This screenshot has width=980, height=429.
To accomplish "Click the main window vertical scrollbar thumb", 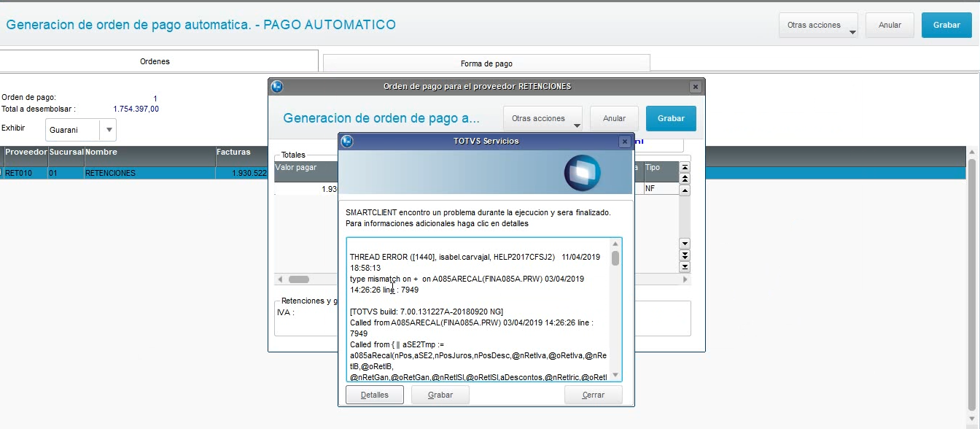I will [x=971, y=285].
